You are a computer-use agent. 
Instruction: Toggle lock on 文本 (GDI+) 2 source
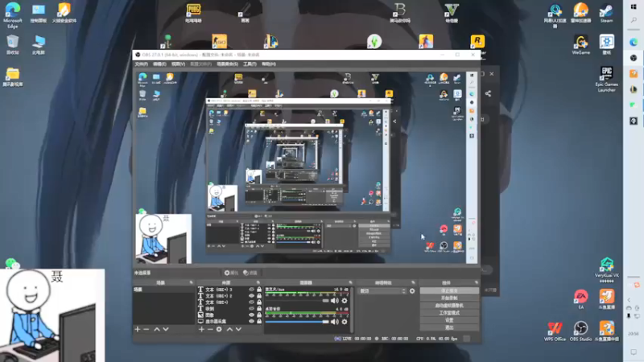click(259, 295)
